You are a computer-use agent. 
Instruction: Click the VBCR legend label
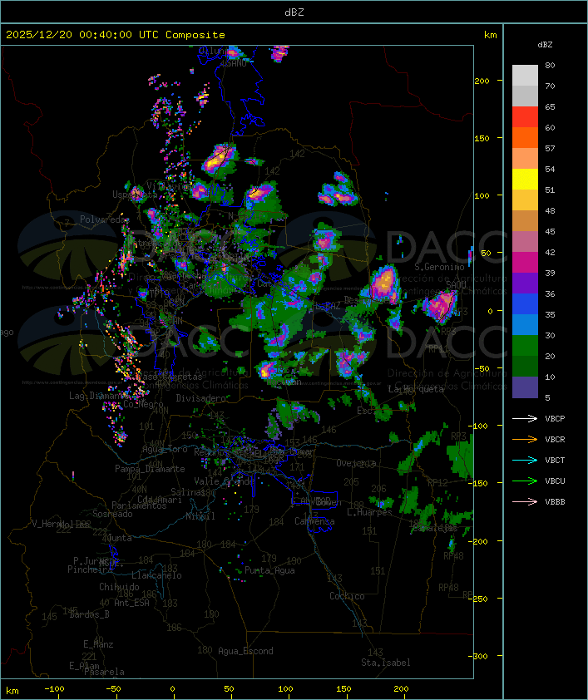(555, 440)
